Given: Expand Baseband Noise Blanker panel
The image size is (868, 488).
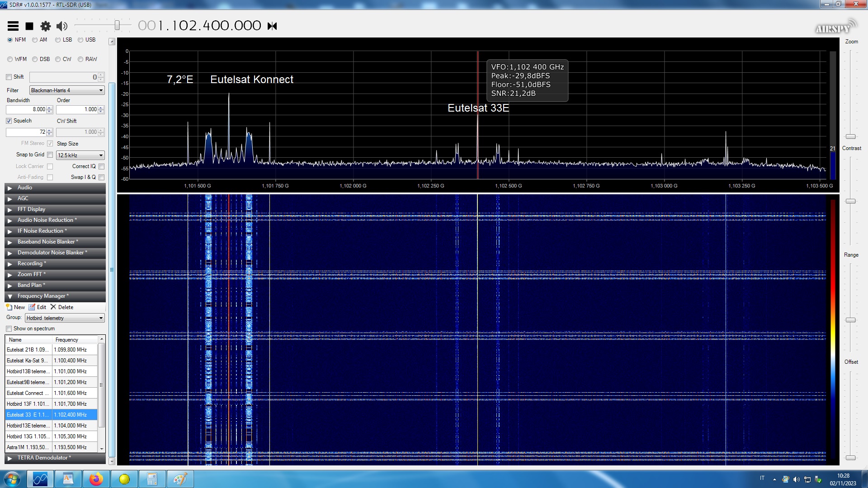Looking at the screenshot, I should point(55,242).
